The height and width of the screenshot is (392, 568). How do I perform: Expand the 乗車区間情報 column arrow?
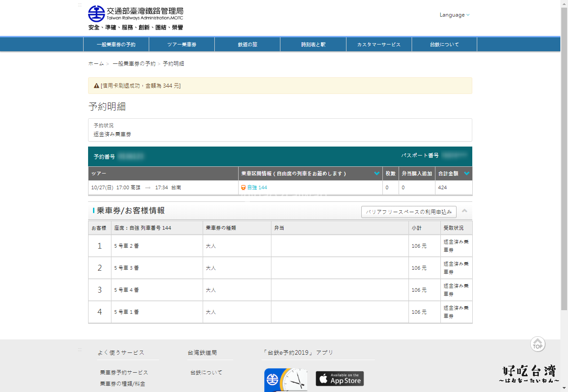pyautogui.click(x=377, y=174)
